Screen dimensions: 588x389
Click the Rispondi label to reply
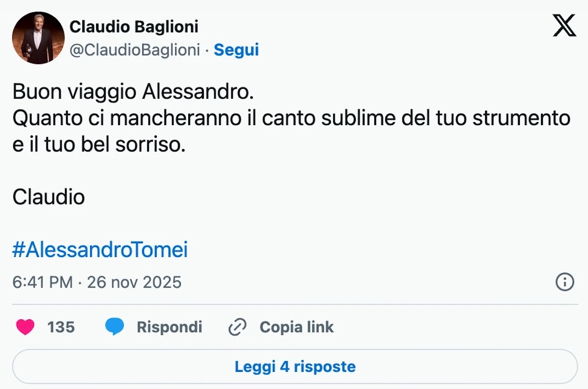[170, 327]
